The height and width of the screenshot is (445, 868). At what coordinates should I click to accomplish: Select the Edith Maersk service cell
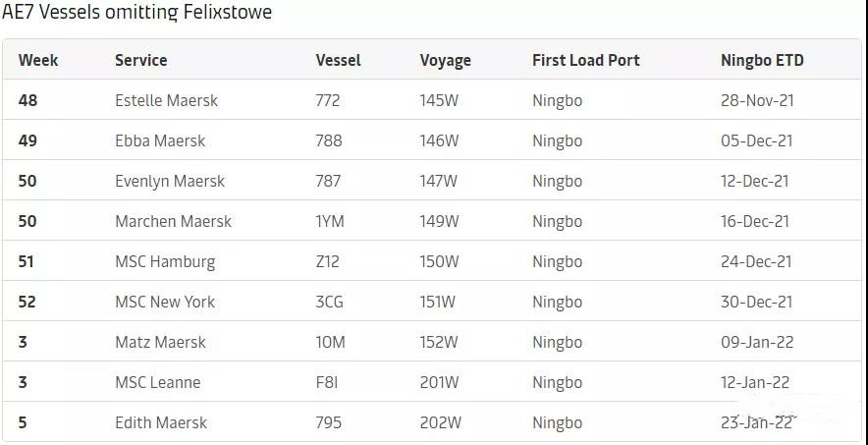tap(160, 422)
